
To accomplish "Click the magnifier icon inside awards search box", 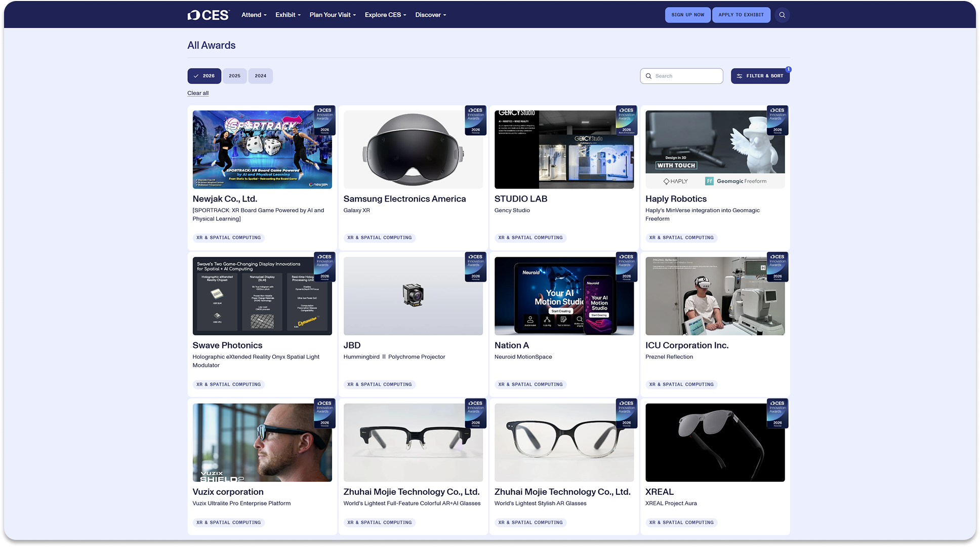I will [x=648, y=76].
